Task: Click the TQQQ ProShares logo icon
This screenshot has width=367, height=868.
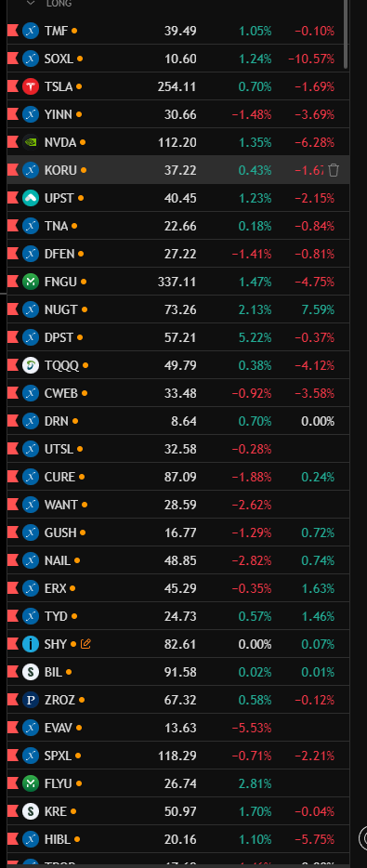Action: 31,365
